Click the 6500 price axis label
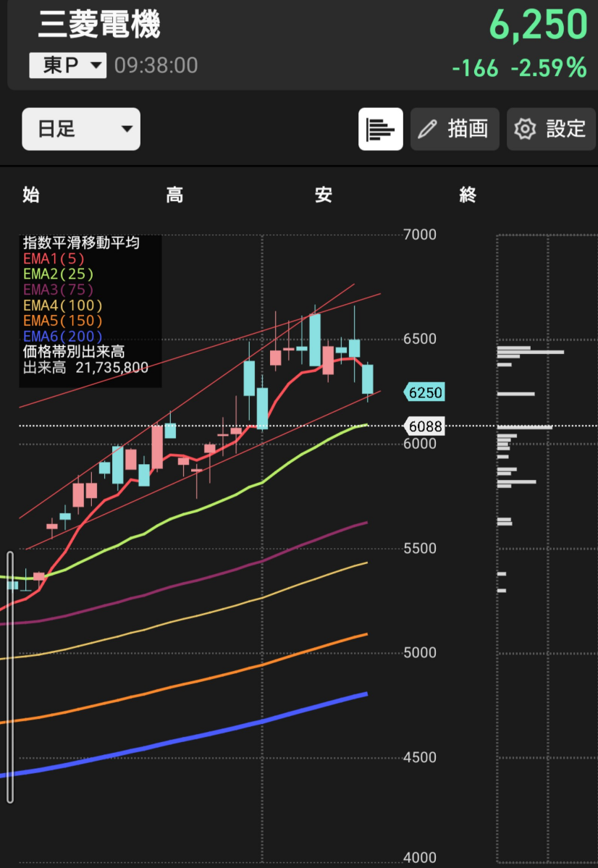Viewport: 598px width, 868px height. (420, 339)
